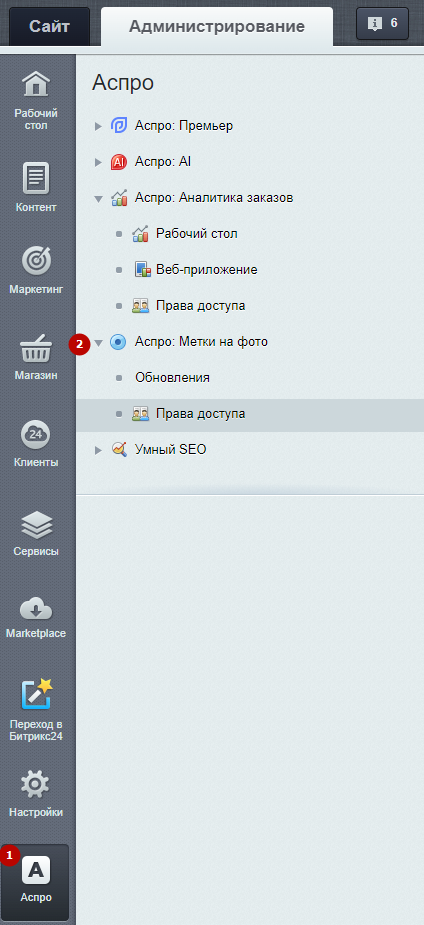424x925 pixels.
Task: Switch to the Сайт tab
Action: coord(50,27)
